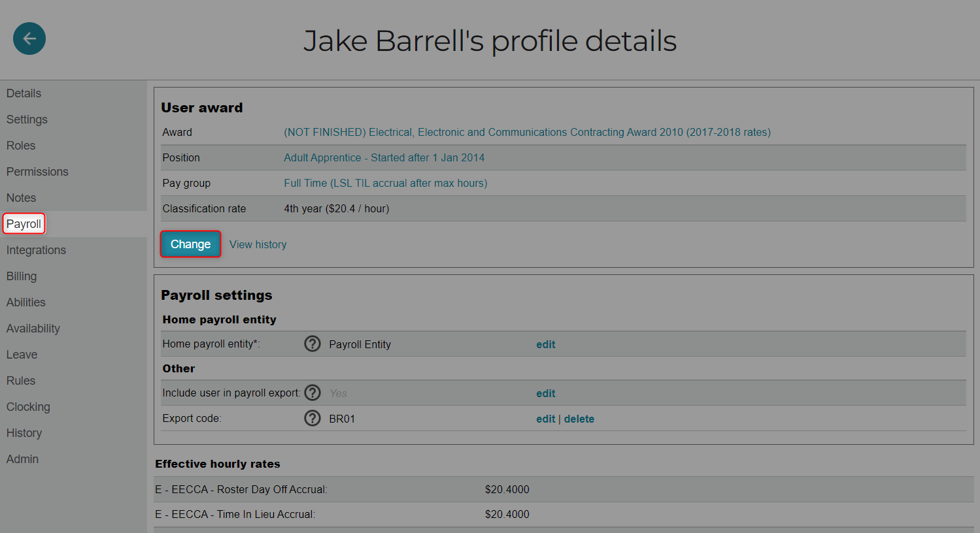This screenshot has height=533, width=980.
Task: Open the Availability sidebar item
Action: (x=33, y=329)
